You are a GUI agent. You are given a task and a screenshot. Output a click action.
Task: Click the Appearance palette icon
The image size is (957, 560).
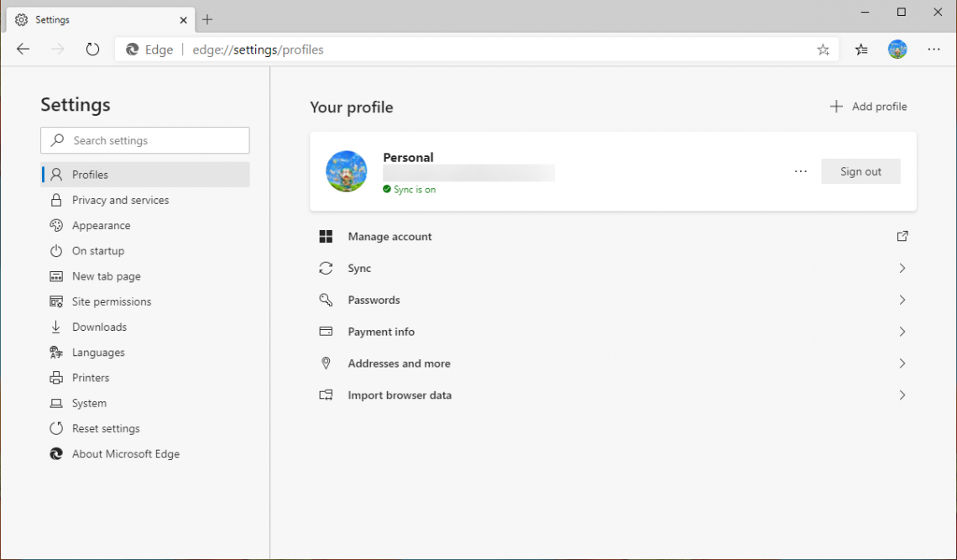(x=55, y=225)
